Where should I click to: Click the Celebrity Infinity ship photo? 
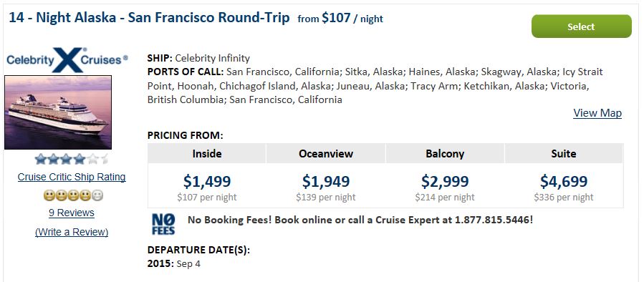pyautogui.click(x=58, y=112)
